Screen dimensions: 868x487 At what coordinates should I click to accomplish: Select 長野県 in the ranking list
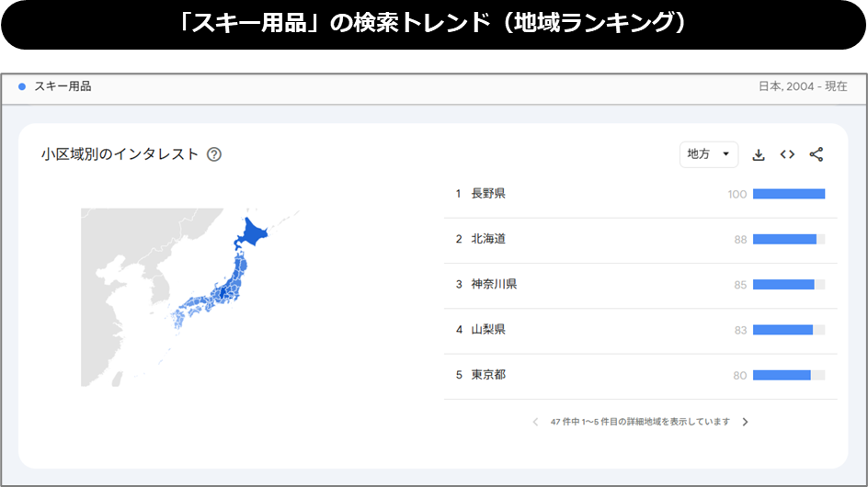click(488, 194)
